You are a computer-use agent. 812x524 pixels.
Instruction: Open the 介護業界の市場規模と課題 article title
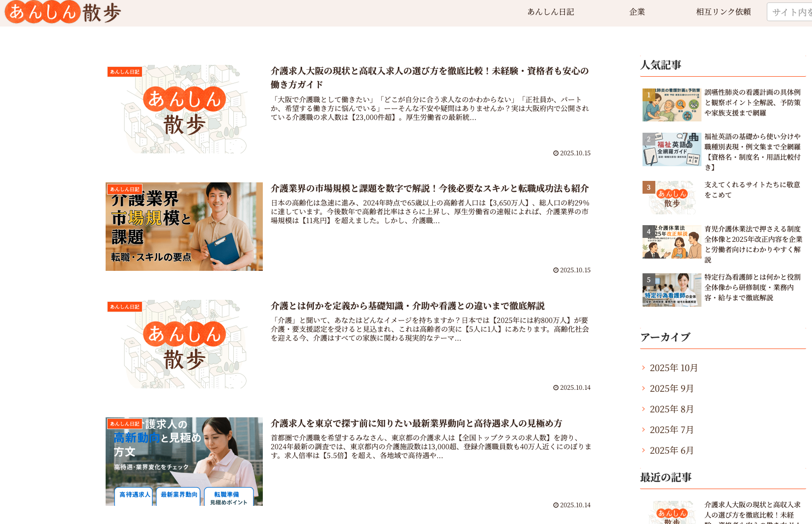pyautogui.click(x=429, y=188)
